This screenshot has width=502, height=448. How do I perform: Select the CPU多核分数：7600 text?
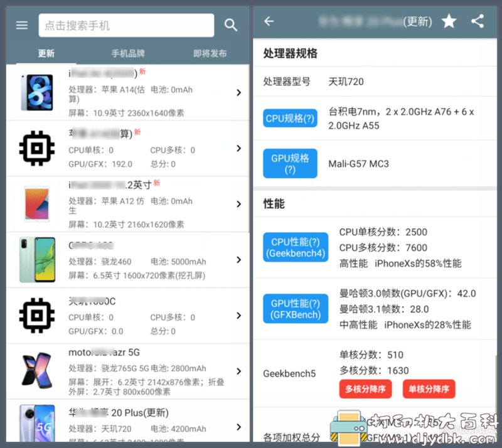point(383,248)
